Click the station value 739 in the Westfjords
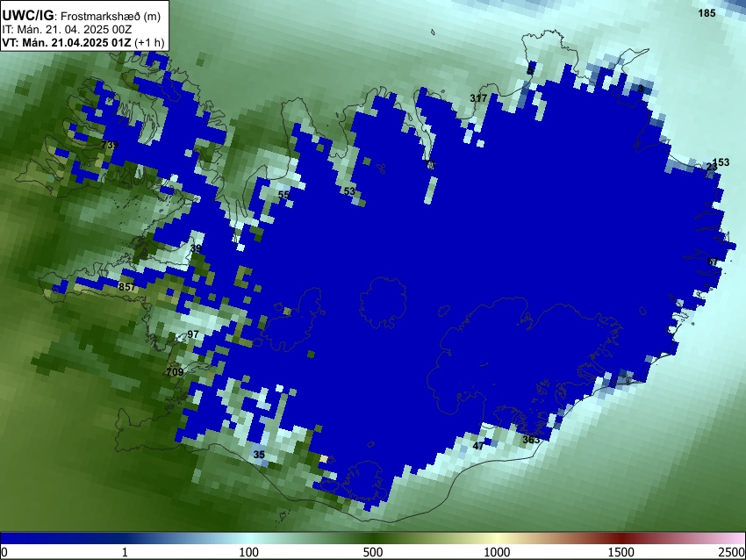The image size is (746, 560). [110, 145]
